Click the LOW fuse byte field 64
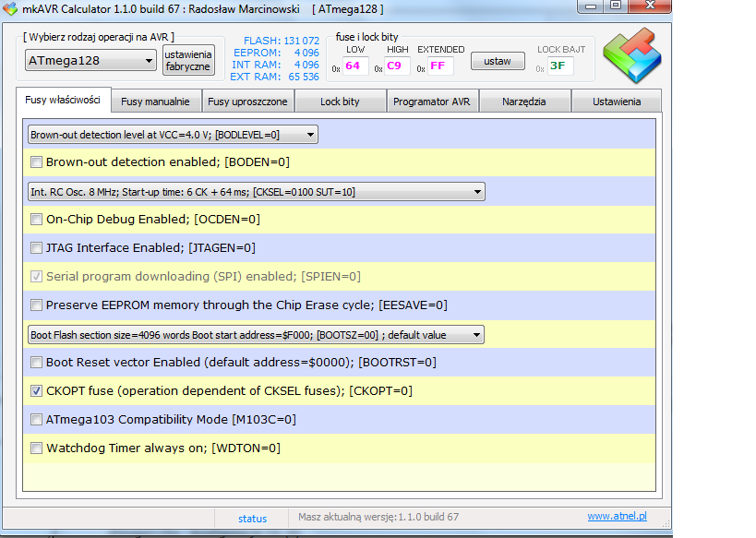Screen dimensions: 756x538 [355, 66]
